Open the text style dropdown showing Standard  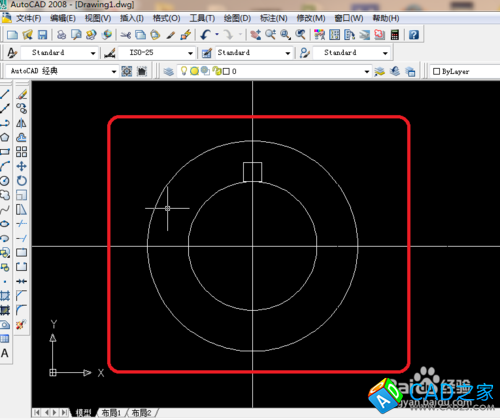pos(59,53)
